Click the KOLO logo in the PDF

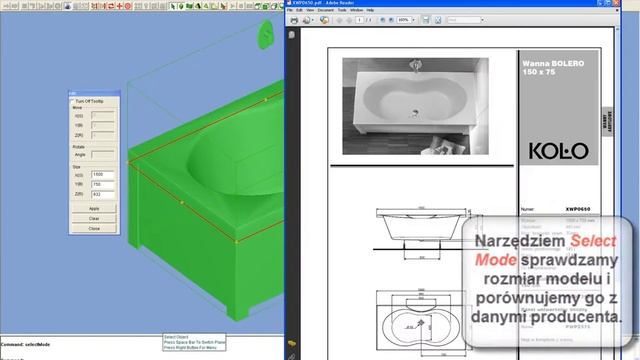559,151
